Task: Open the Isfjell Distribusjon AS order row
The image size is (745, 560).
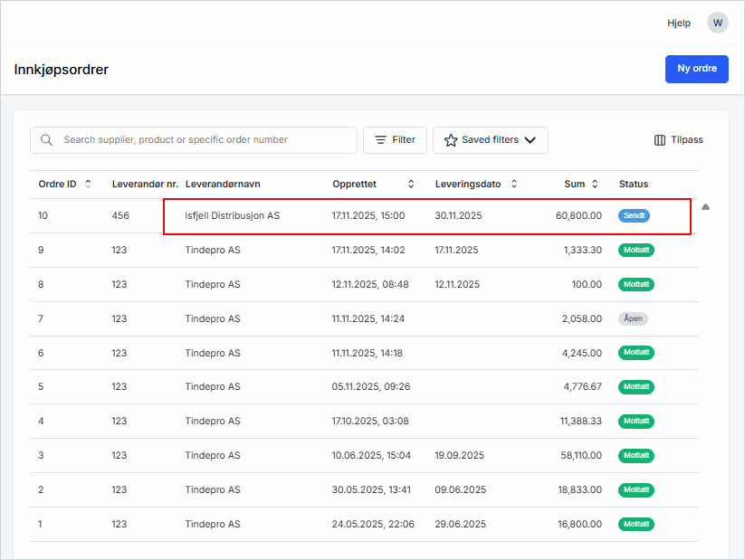Action: coord(232,216)
